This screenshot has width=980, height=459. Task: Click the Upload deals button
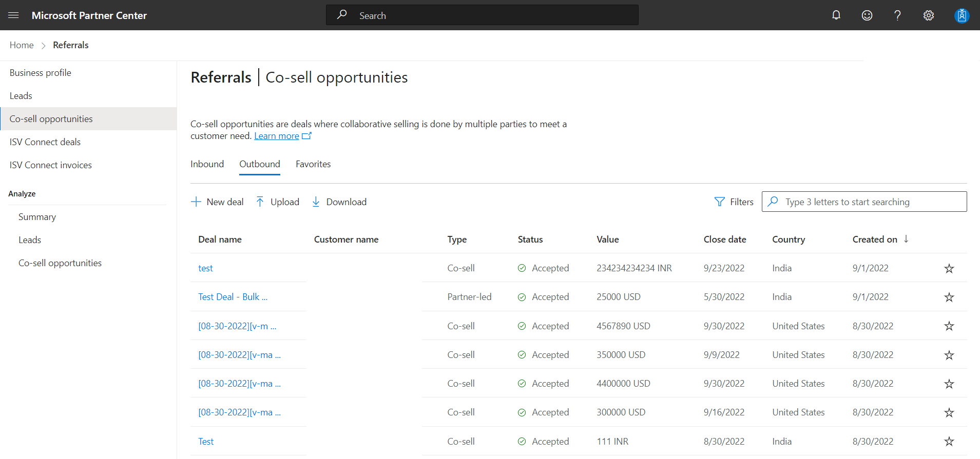click(278, 202)
